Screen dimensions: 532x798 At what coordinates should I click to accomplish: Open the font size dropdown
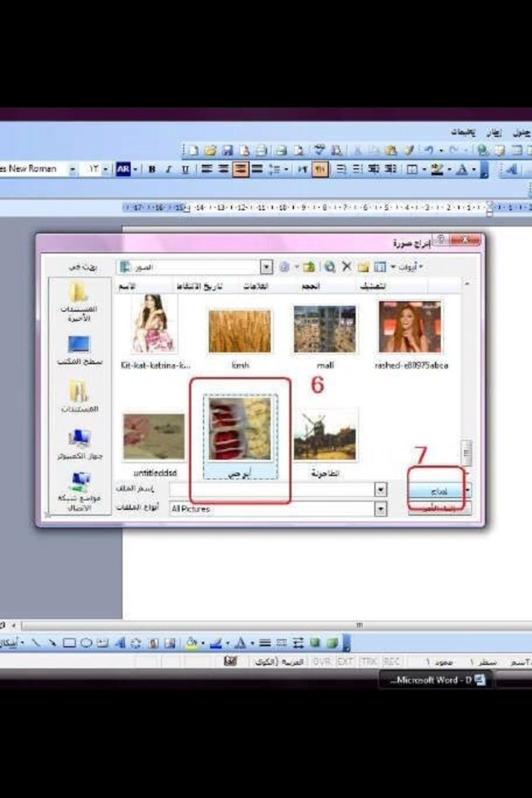[106, 169]
